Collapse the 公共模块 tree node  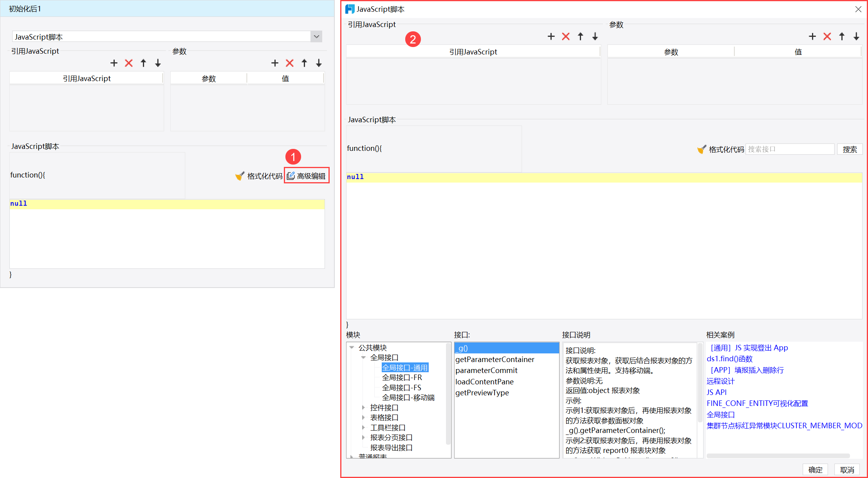[x=352, y=348]
